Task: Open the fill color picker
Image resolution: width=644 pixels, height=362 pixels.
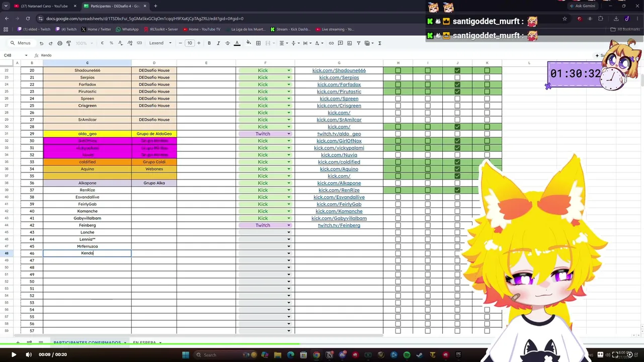Action: (249, 43)
